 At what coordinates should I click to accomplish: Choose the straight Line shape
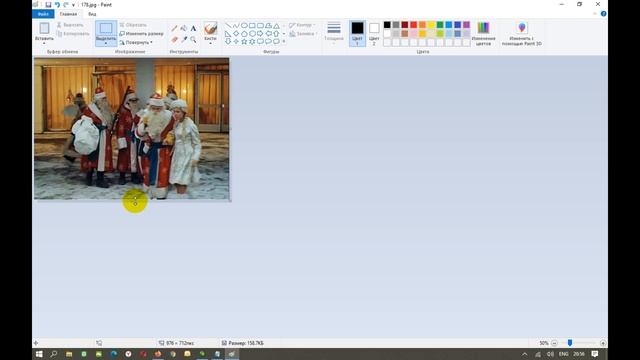pyautogui.click(x=228, y=26)
